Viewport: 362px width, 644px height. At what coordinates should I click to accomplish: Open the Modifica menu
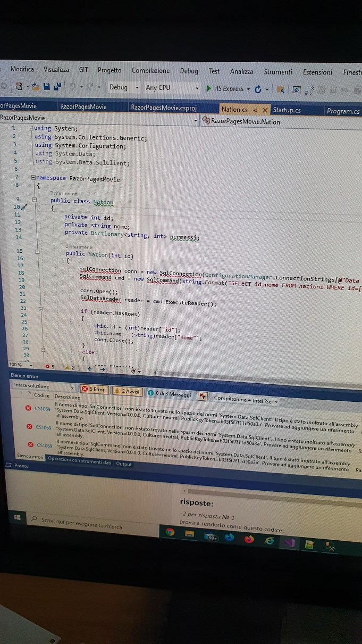point(22,69)
